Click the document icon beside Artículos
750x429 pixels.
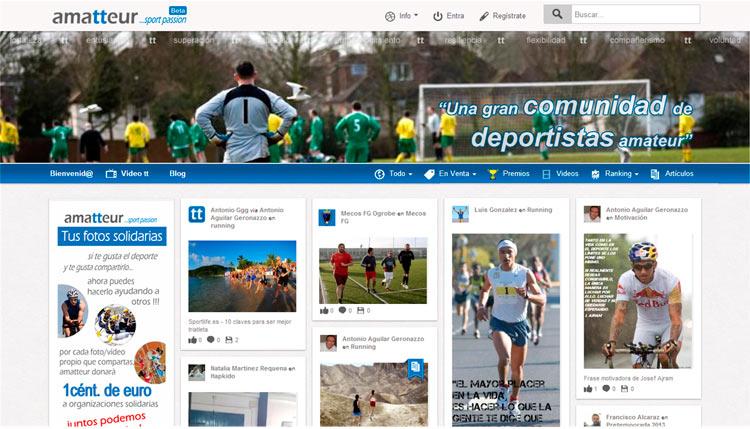(x=655, y=175)
